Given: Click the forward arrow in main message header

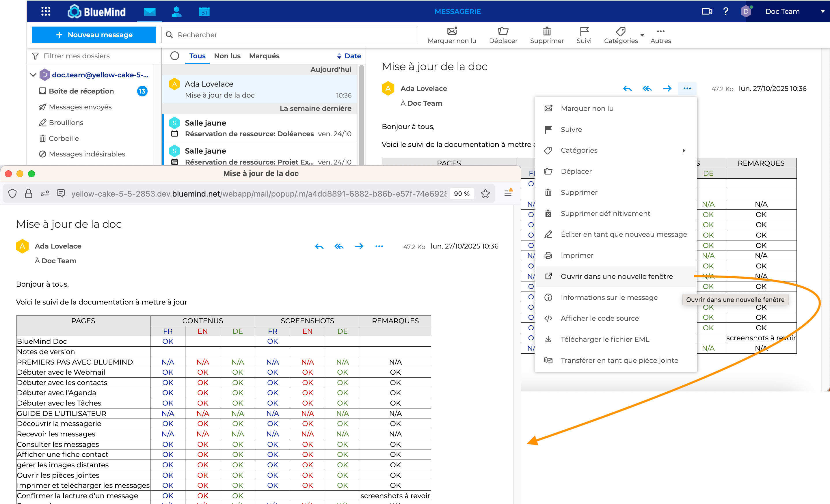Looking at the screenshot, I should click(667, 89).
